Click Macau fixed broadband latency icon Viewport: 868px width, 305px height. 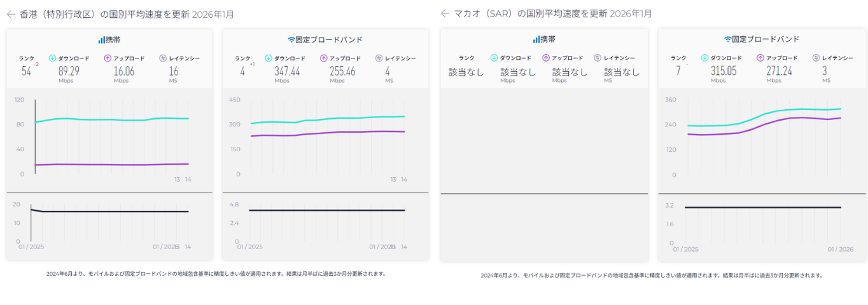(816, 58)
